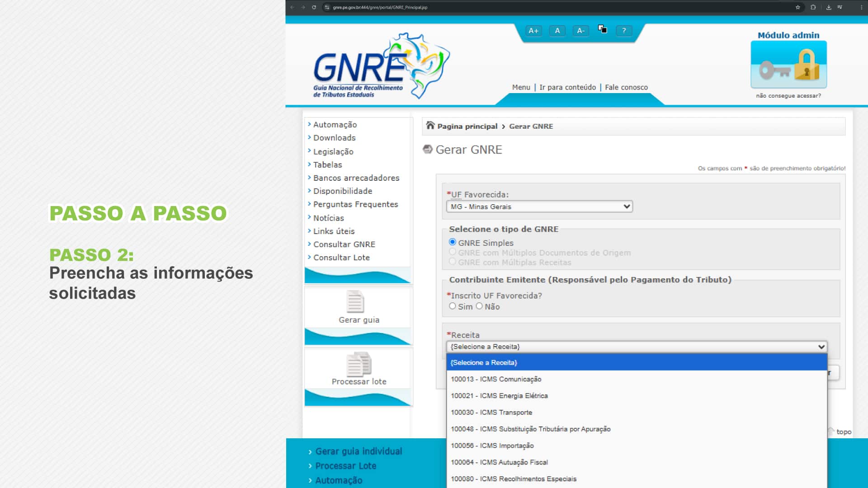868x488 pixels.
Task: Click the browser back arrow
Action: 292,7
